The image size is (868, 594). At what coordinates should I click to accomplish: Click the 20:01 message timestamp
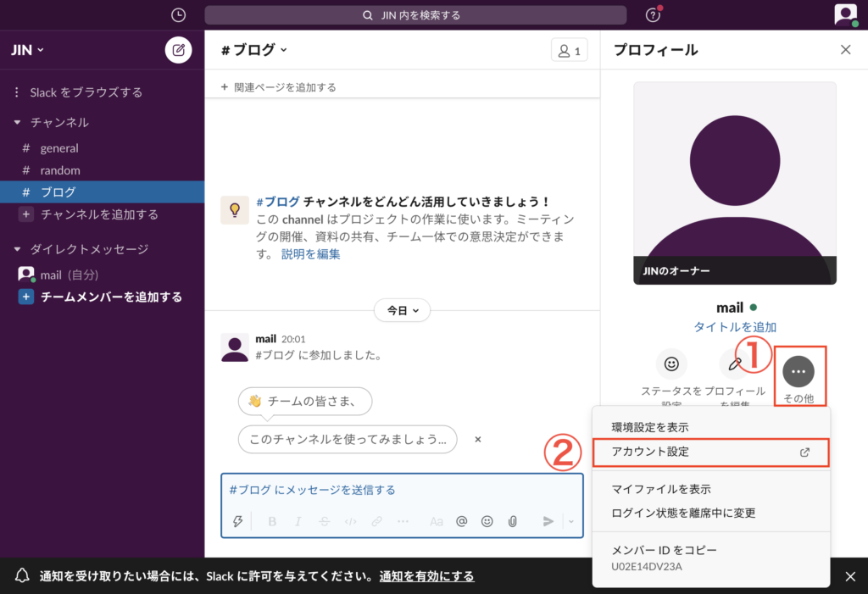pyautogui.click(x=293, y=339)
